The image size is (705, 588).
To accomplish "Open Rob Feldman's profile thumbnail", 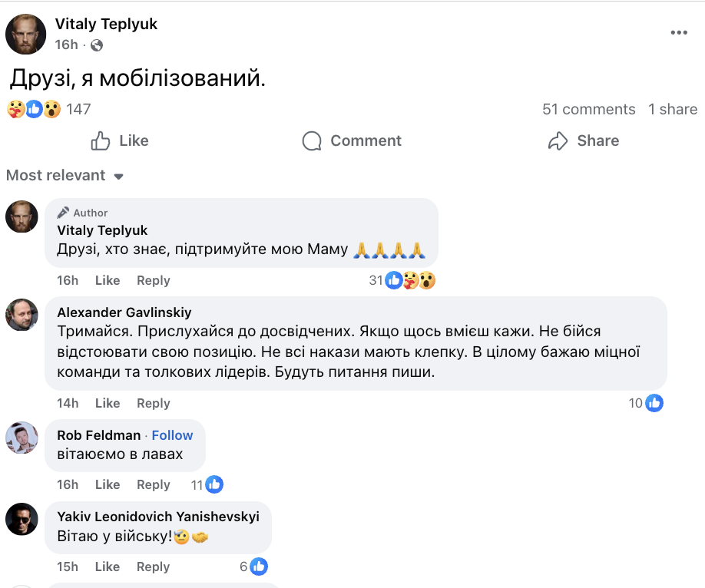I will coord(22,438).
